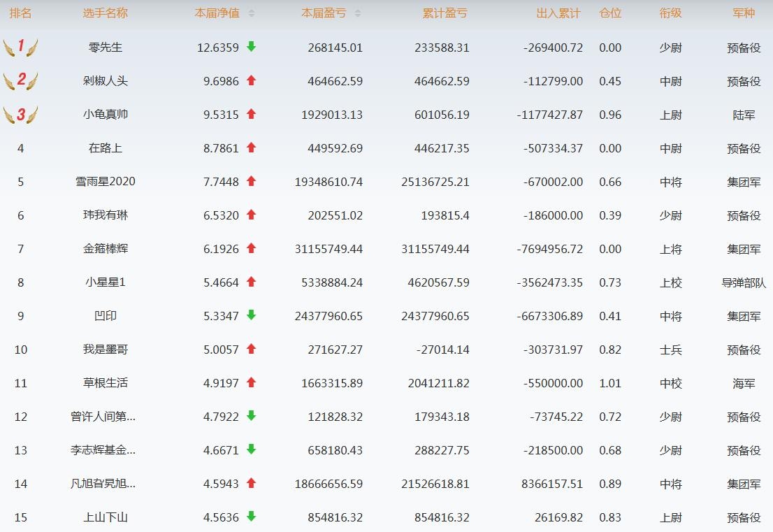Select player name 金箍棒辉

pos(106,249)
